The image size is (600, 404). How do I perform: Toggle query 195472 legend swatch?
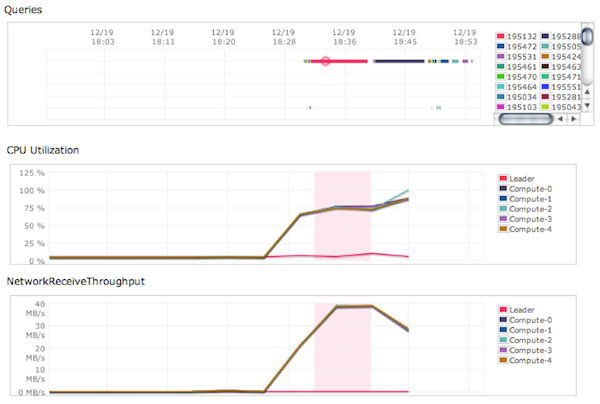pyautogui.click(x=501, y=47)
